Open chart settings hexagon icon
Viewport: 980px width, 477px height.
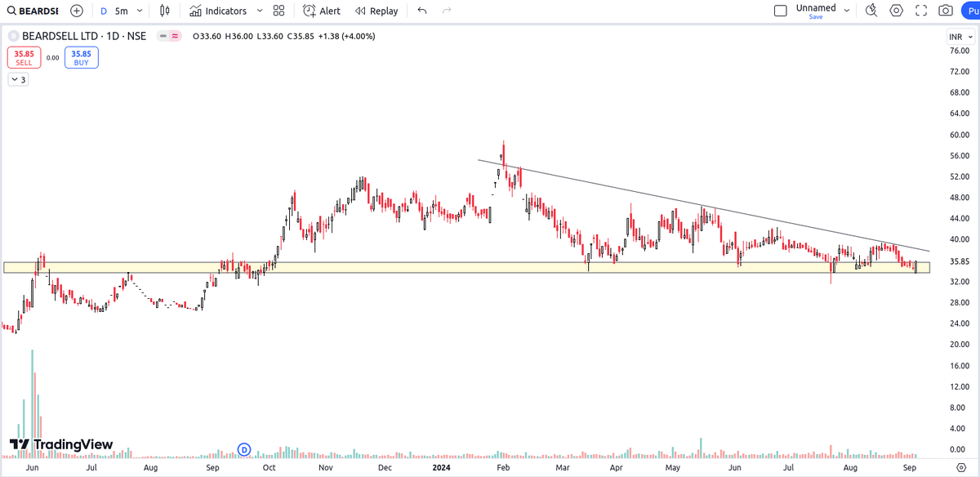tap(897, 11)
